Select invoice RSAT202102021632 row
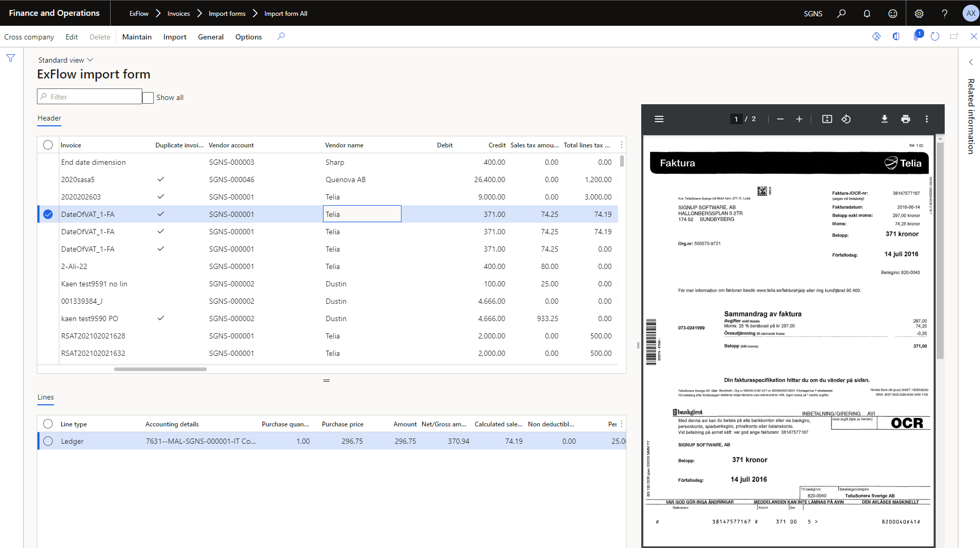This screenshot has height=548, width=980. tap(328, 353)
